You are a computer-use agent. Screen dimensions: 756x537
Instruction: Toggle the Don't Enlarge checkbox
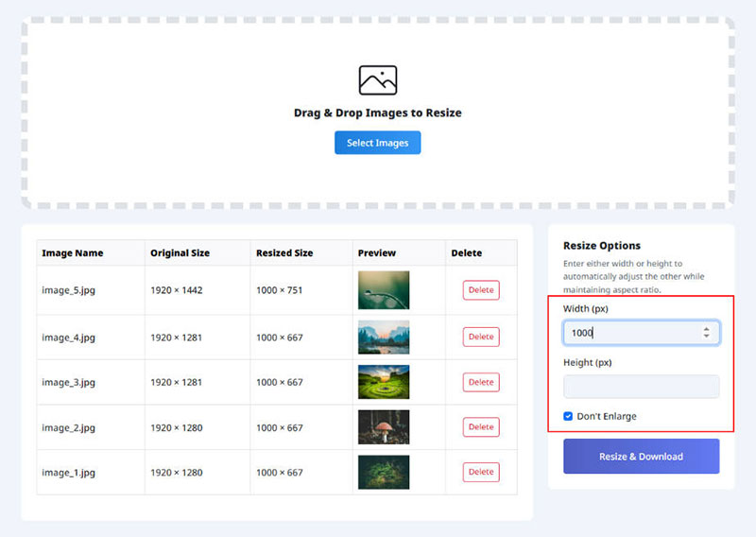coord(568,416)
